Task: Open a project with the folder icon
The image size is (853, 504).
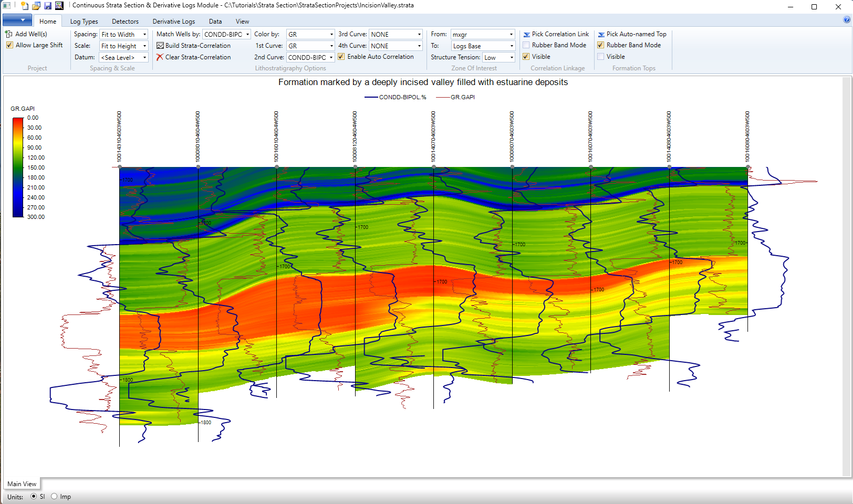Action: (36, 6)
